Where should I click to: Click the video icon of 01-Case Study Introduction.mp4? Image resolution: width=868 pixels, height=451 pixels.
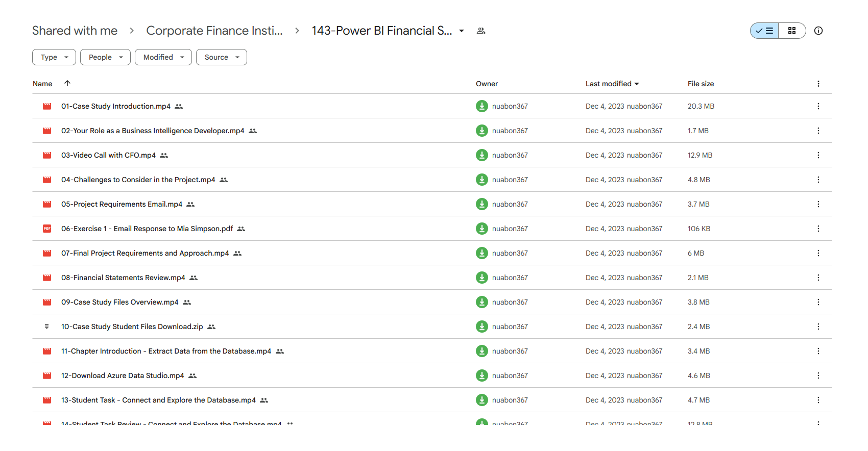point(47,106)
